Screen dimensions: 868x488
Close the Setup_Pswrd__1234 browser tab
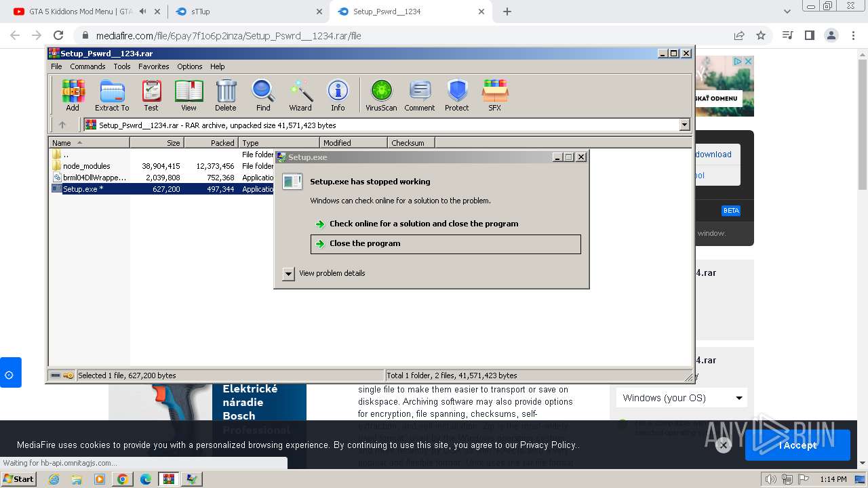click(481, 12)
